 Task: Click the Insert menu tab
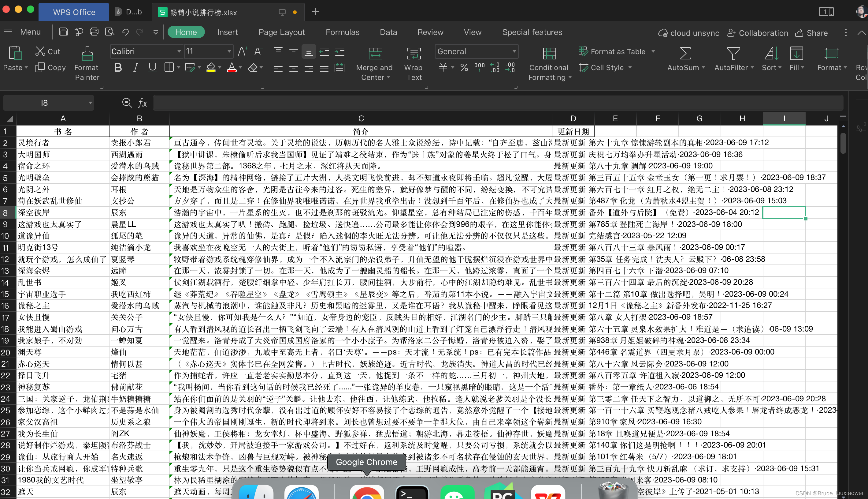click(228, 32)
